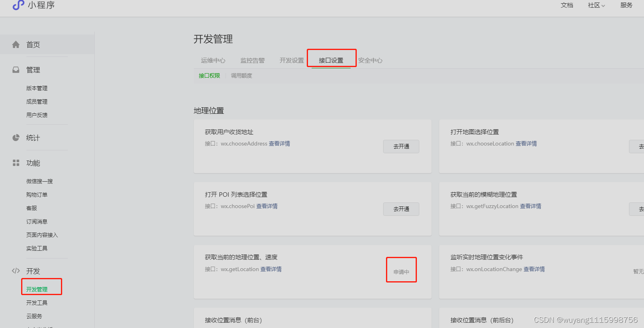This screenshot has width=644, height=328.
Task: Click the grid icon beside 功能
Action: coord(16,163)
